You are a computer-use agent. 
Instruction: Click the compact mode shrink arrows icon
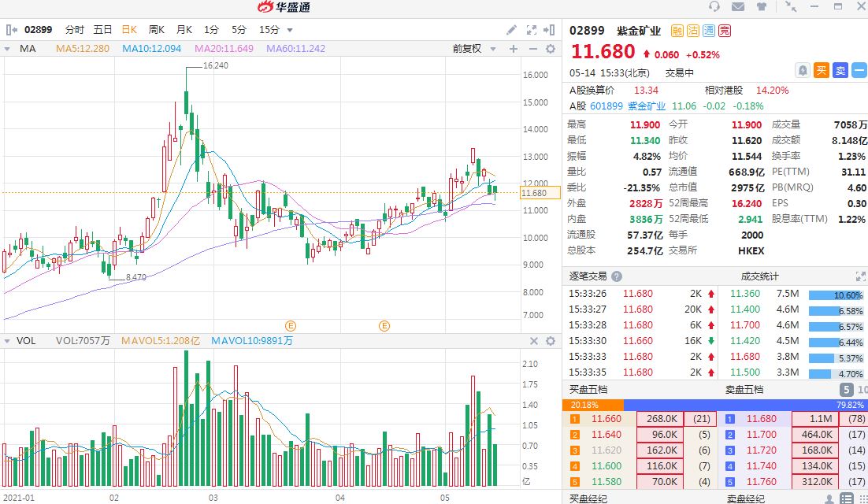791,6
